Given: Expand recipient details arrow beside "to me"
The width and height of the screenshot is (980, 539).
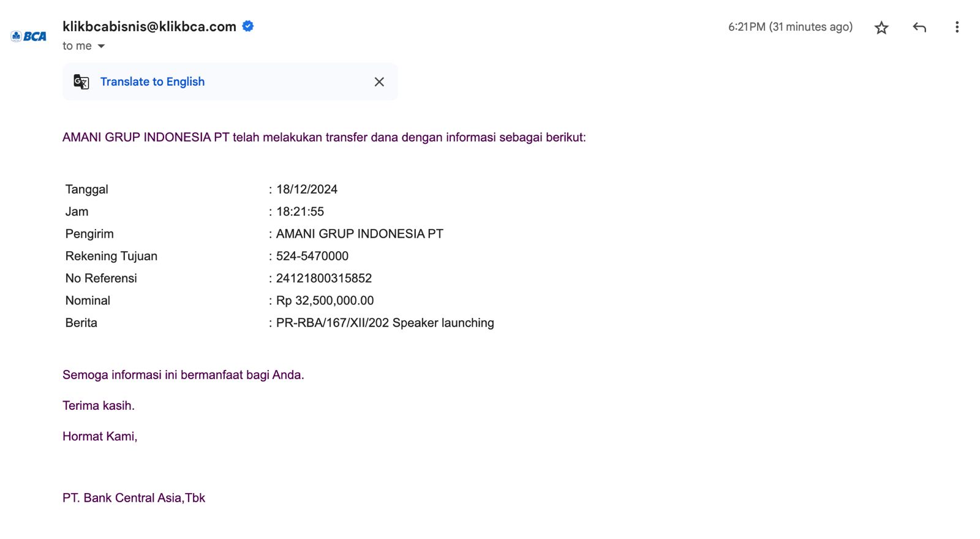Looking at the screenshot, I should (102, 46).
